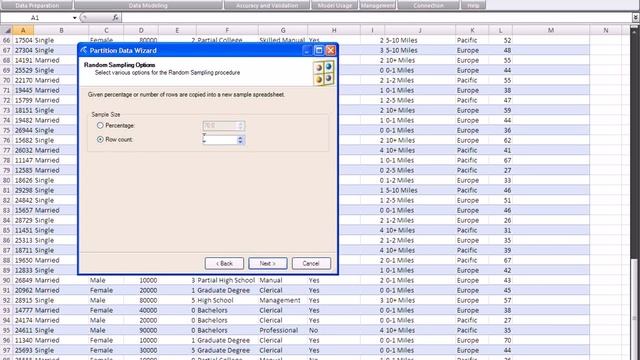Image resolution: width=640 pixels, height=360 pixels.
Task: Click the age value 62 in row 76
Action: click(500, 140)
